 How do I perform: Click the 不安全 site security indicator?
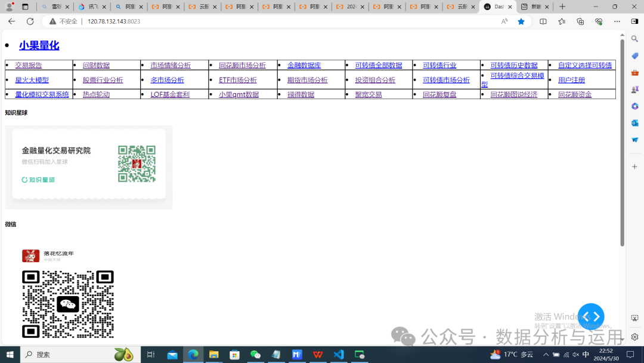coord(63,21)
